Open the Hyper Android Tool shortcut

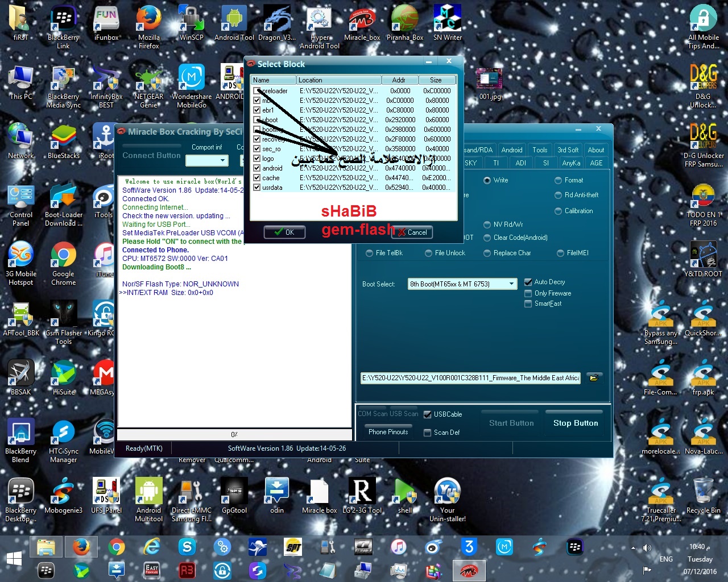coord(319,27)
